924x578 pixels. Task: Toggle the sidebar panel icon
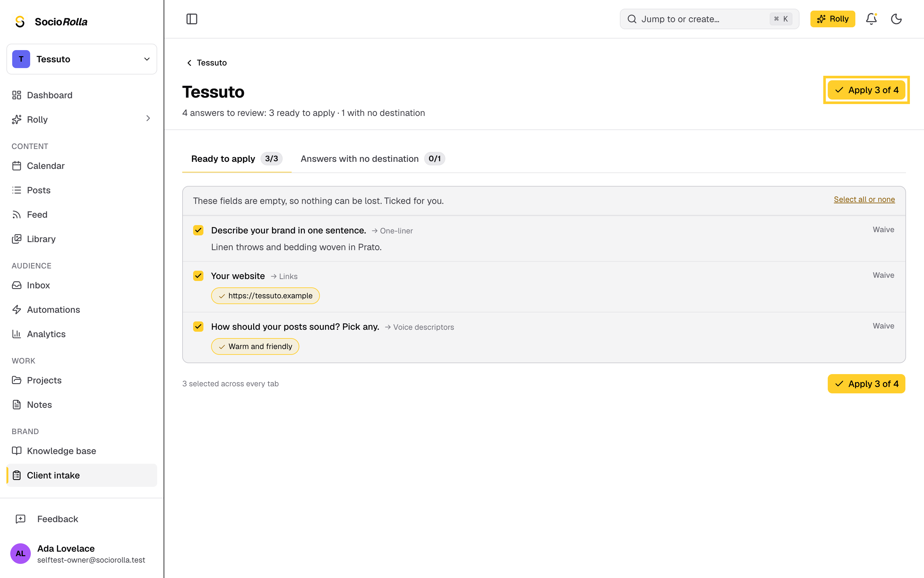192,19
